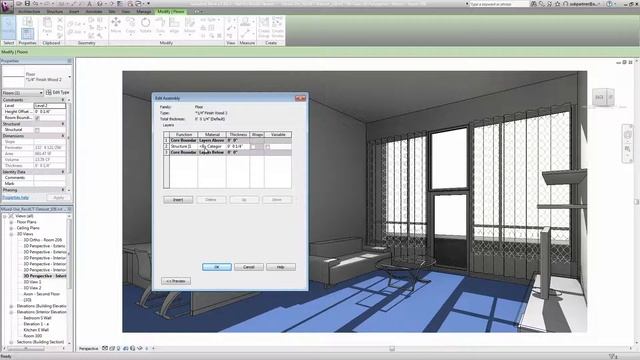Switch to the Manage ribbon tab
The width and height of the screenshot is (640, 360).
[x=144, y=11]
